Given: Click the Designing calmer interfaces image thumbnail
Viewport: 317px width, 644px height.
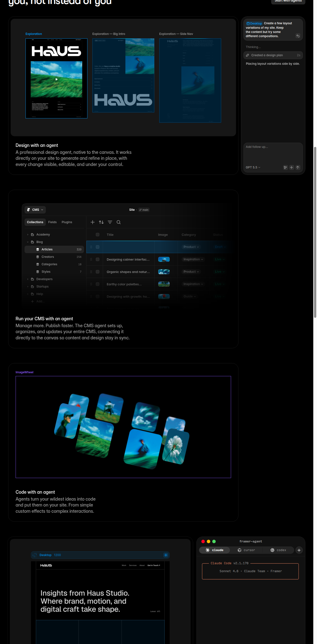Looking at the screenshot, I should (164, 260).
